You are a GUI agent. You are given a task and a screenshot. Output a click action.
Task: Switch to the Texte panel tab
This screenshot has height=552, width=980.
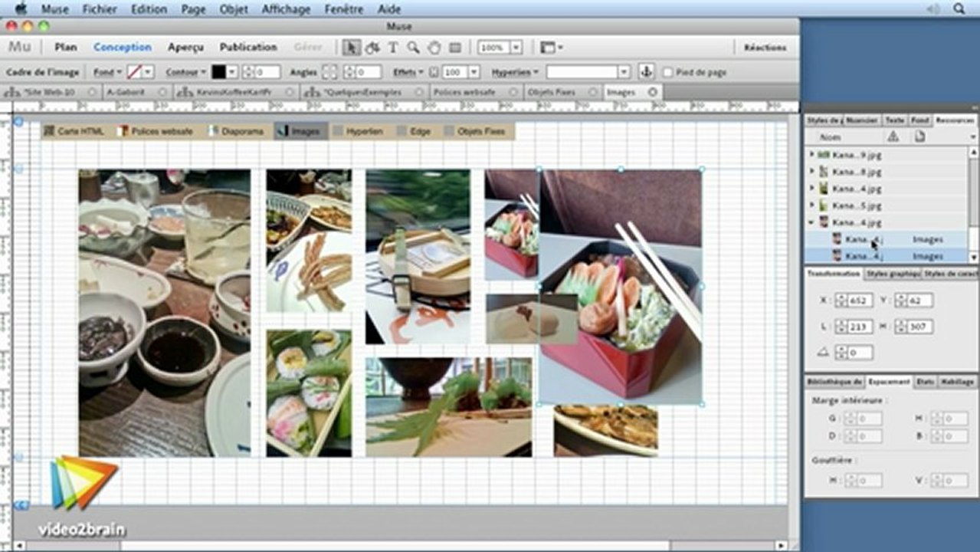click(x=895, y=120)
